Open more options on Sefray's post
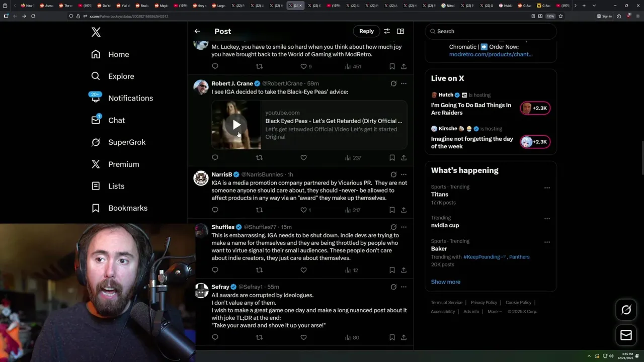 [404, 287]
